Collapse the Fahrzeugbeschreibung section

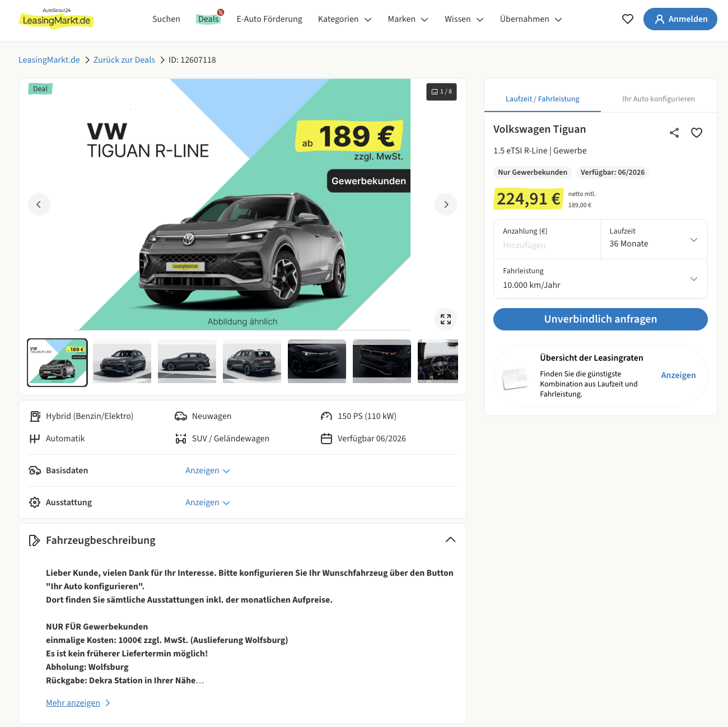(450, 540)
